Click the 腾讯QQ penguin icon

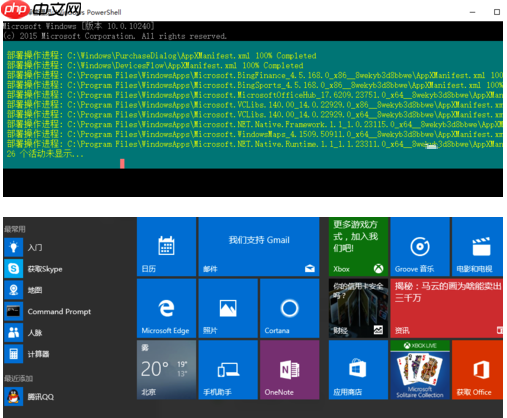pyautogui.click(x=14, y=396)
